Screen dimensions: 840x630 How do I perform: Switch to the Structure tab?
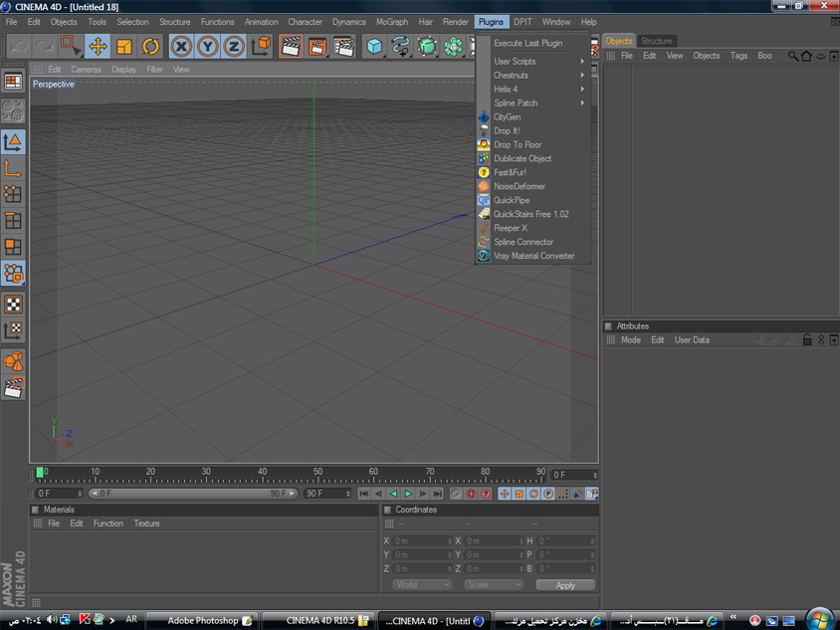pyautogui.click(x=656, y=41)
